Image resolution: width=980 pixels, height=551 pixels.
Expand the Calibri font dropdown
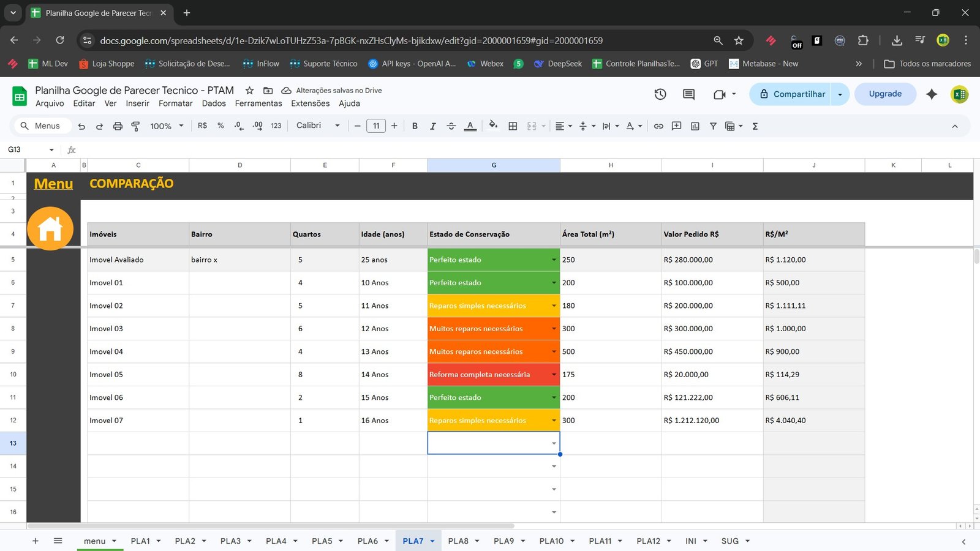[x=336, y=126]
